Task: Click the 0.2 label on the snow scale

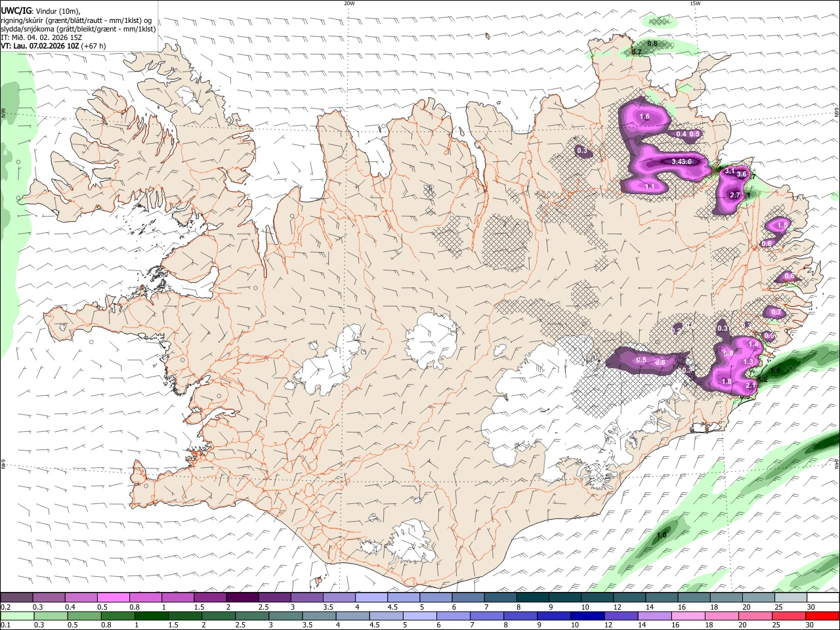Action: pos(5,607)
